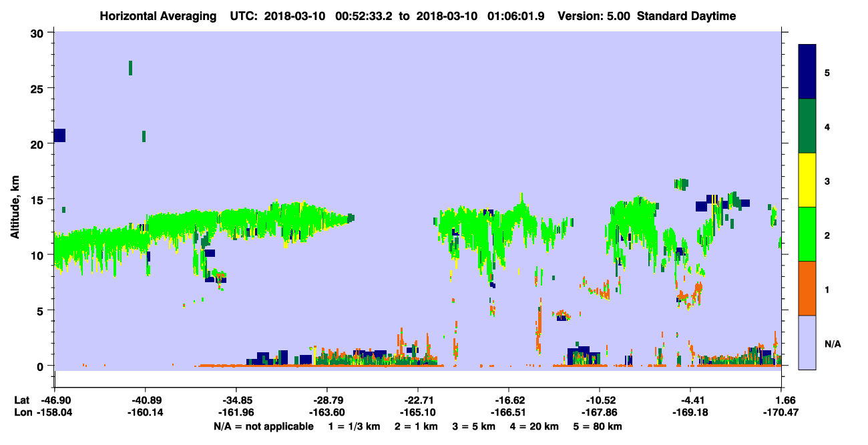Click the colorbar label 1
Image resolution: width=868 pixels, height=445 pixels.
coord(827,289)
